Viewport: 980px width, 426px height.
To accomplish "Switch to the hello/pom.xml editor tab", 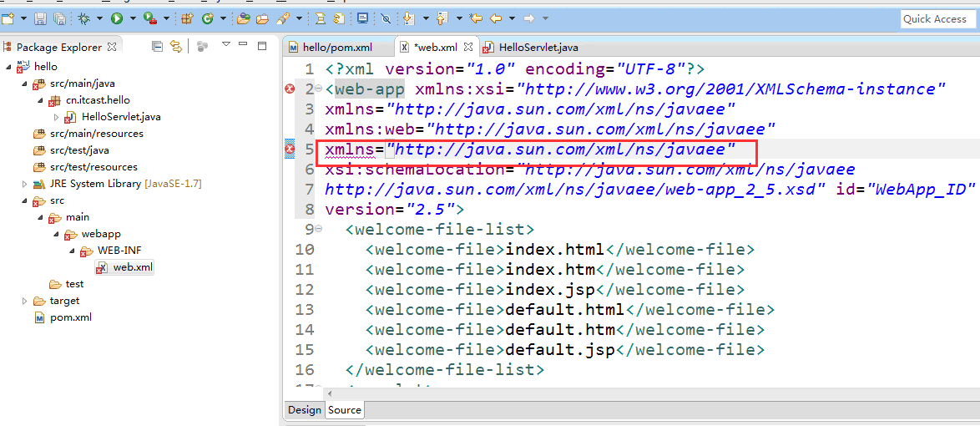I will tap(331, 47).
